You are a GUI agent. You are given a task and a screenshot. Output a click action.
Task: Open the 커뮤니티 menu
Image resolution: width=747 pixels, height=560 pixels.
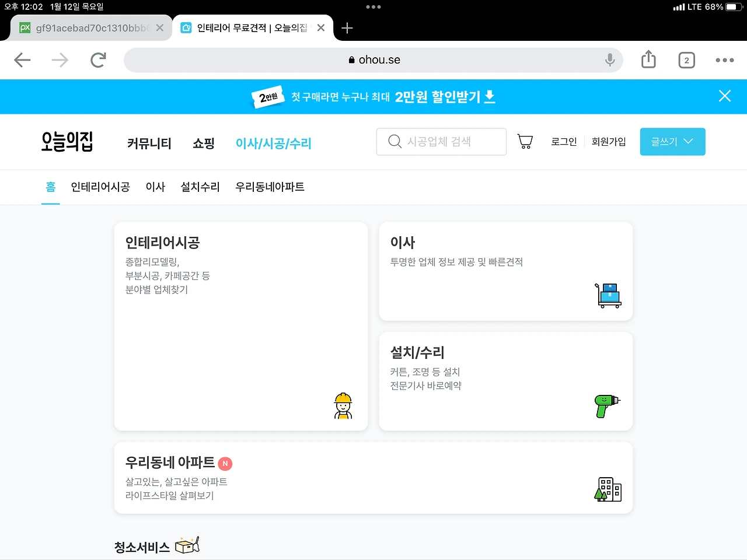149,143
